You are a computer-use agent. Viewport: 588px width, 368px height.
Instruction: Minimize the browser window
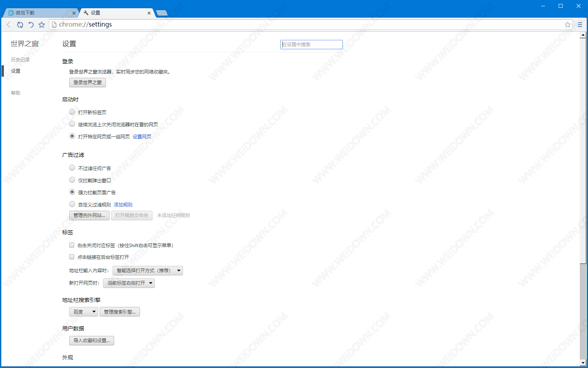[543, 6]
